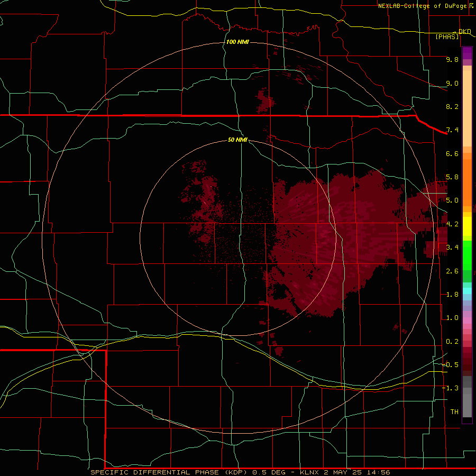Click the 3.4 value on color scale
This screenshot has height=476, width=476.
[452, 248]
